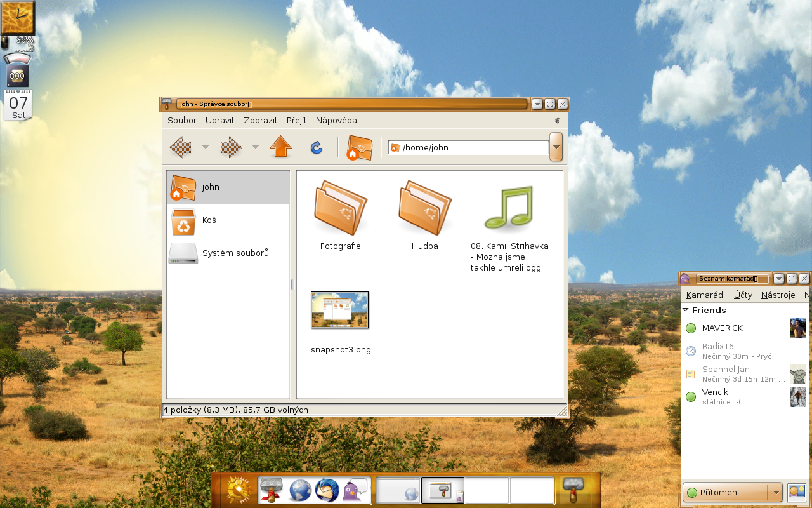Click the status bar item count text
The width and height of the screenshot is (812, 508).
click(235, 410)
